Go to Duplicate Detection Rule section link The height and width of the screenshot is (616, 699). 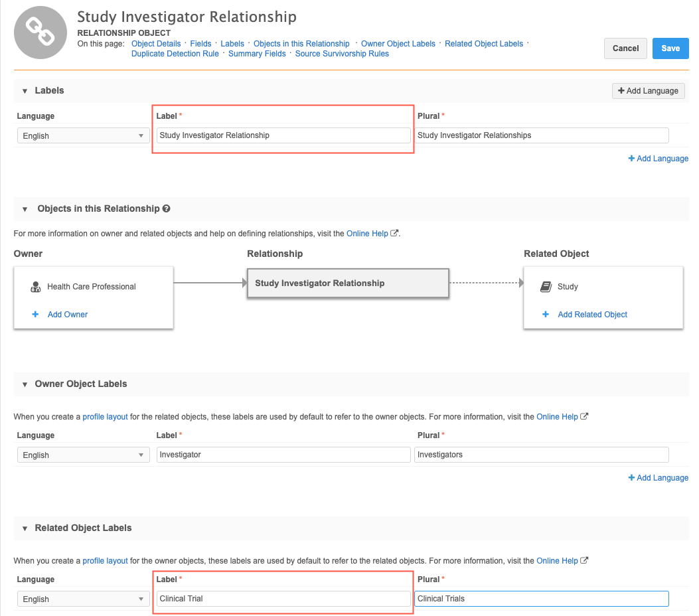tap(175, 54)
